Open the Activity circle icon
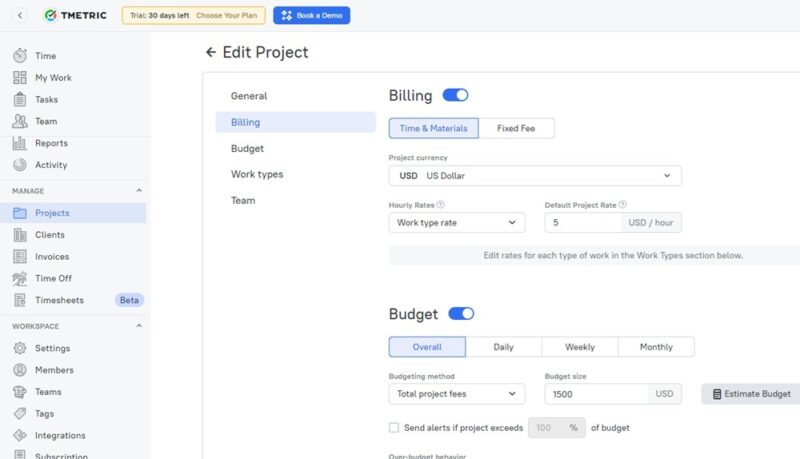This screenshot has height=459, width=800. point(20,165)
